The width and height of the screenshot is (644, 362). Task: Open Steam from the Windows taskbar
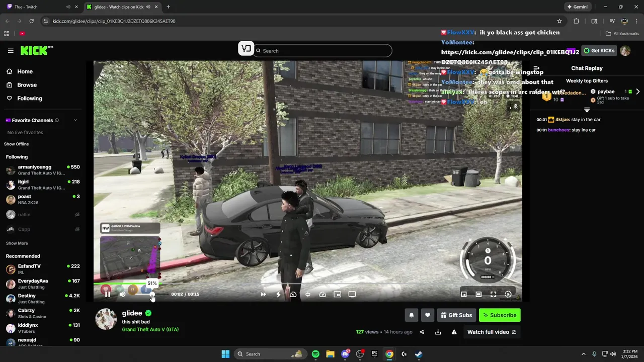coord(419,354)
